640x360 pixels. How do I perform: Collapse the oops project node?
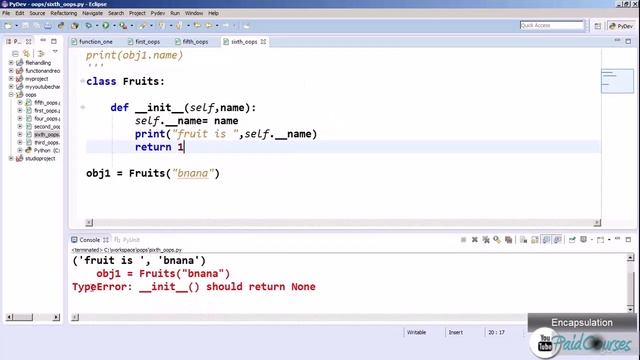11,95
